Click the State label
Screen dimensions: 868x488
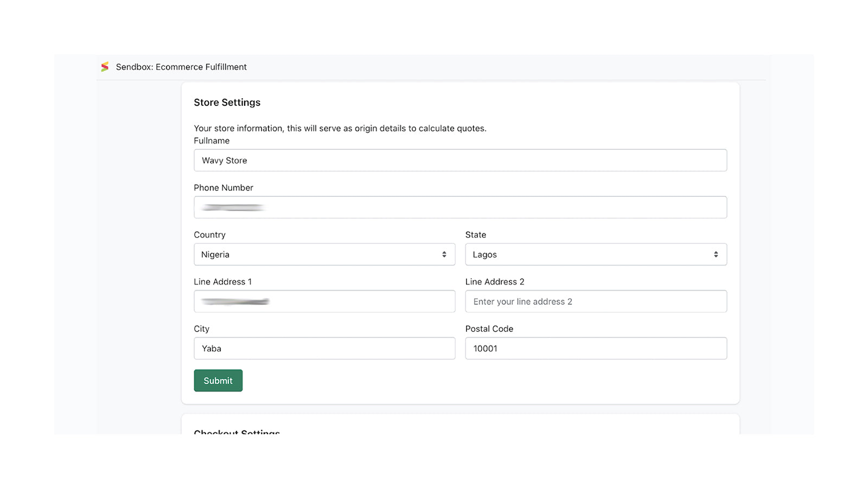pos(476,235)
